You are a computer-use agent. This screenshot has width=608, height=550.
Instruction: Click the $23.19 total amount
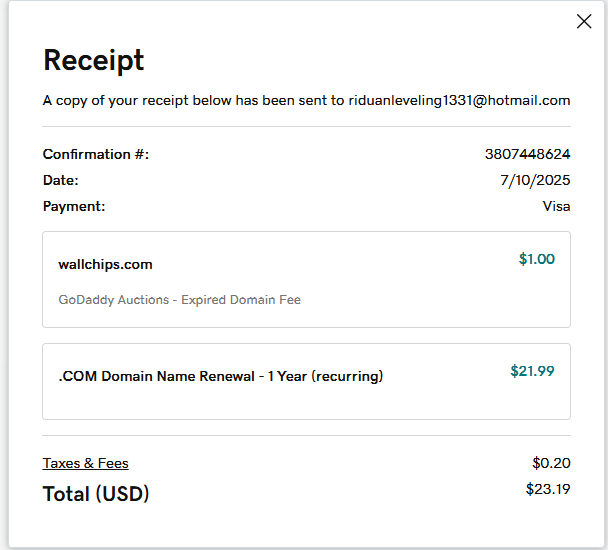[548, 489]
